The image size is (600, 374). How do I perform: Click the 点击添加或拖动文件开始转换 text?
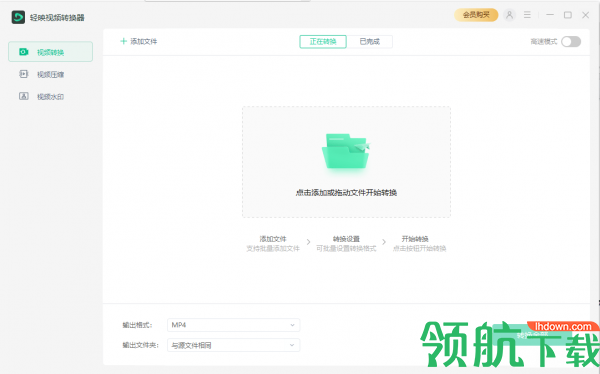(x=346, y=193)
